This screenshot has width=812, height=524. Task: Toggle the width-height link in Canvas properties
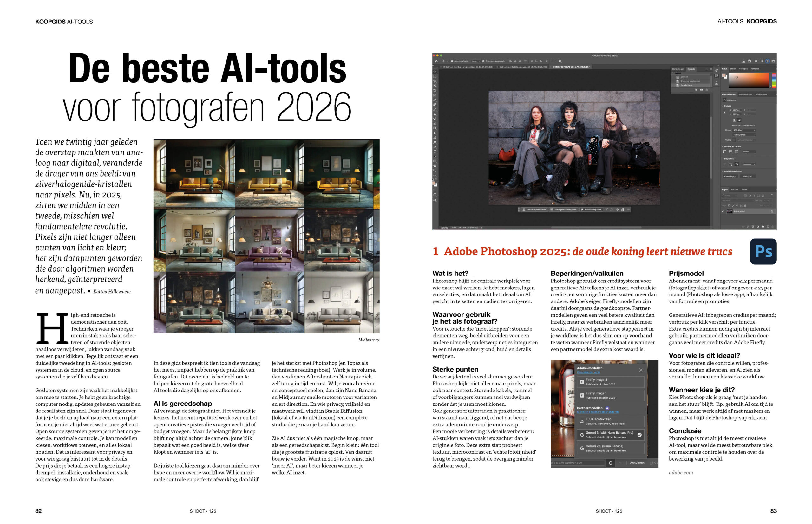click(x=725, y=112)
